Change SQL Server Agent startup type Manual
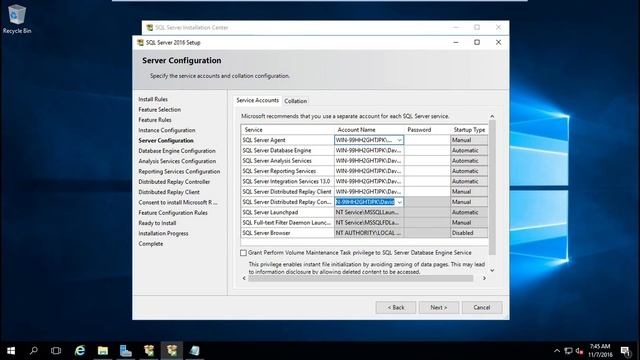The image size is (640, 360). click(x=469, y=140)
